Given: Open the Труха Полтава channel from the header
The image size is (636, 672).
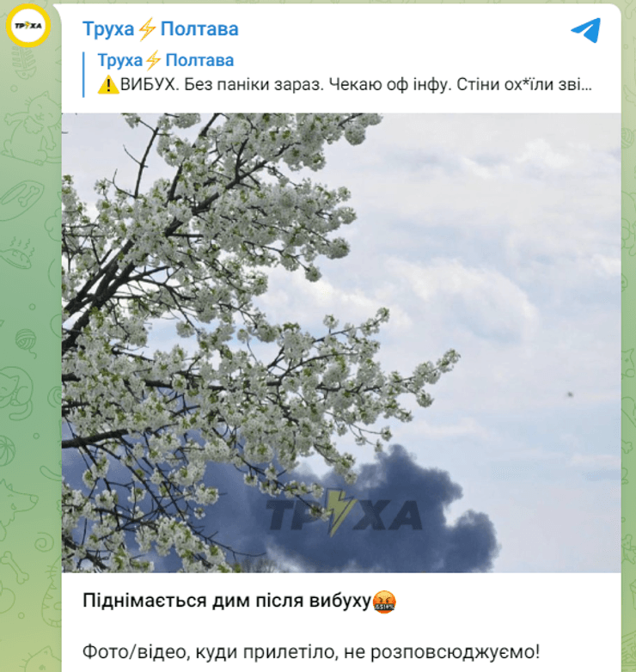Looking at the screenshot, I should [160, 29].
